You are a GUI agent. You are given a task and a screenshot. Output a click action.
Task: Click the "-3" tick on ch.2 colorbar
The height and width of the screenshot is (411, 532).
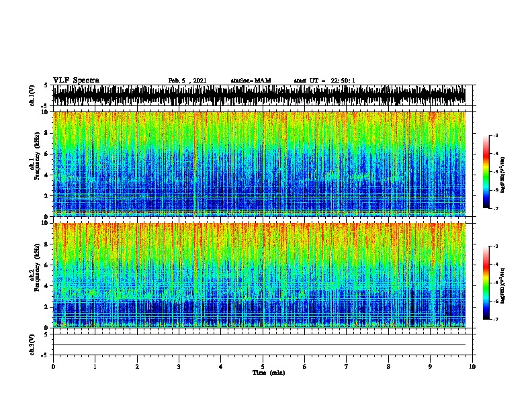(495, 246)
